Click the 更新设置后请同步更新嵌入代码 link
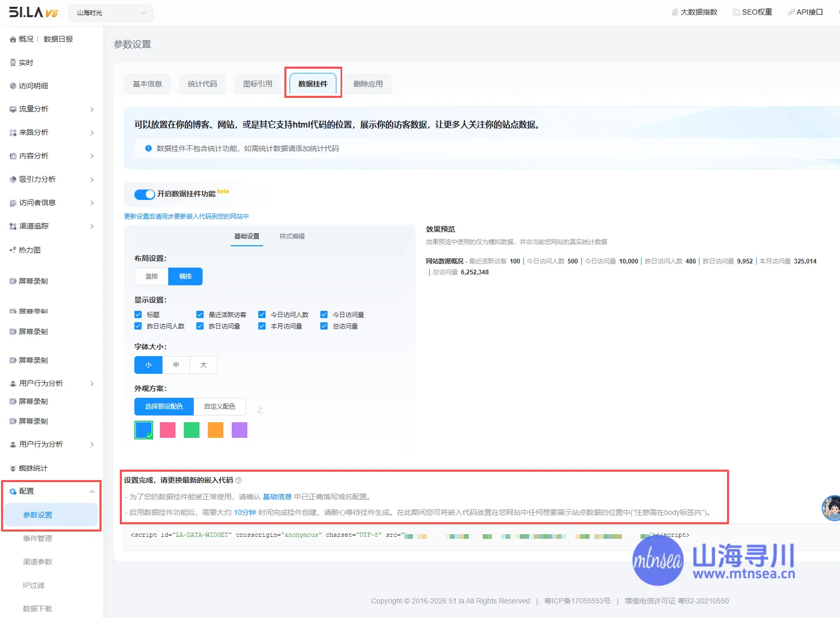The image size is (840, 618). click(186, 217)
